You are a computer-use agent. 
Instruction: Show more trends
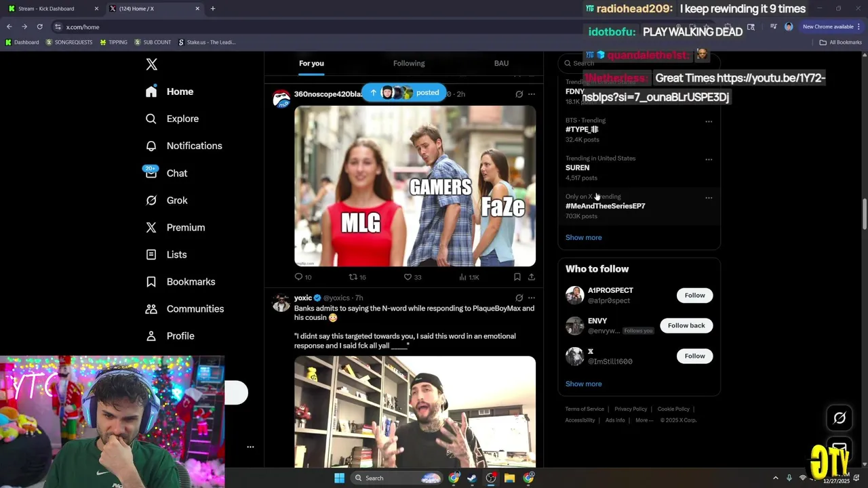tap(583, 237)
